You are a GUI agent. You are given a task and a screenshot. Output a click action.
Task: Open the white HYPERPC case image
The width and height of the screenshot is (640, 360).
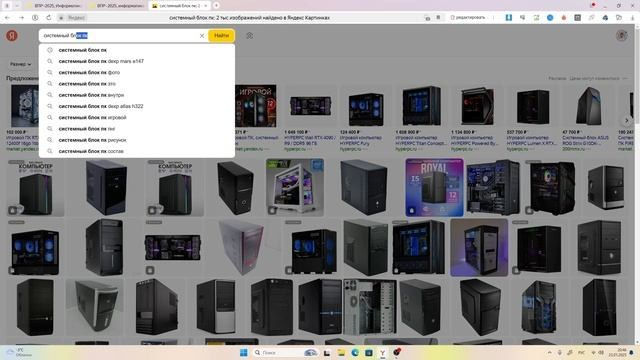(295, 187)
